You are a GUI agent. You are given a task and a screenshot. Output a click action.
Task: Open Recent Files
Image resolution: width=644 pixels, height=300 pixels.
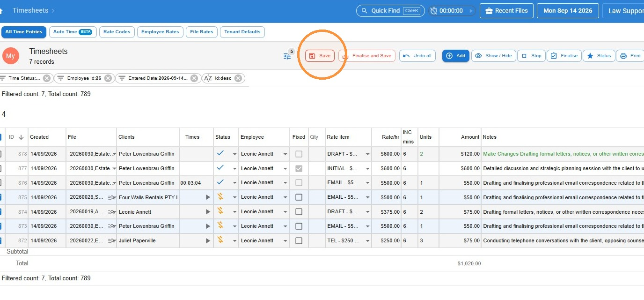click(x=506, y=11)
